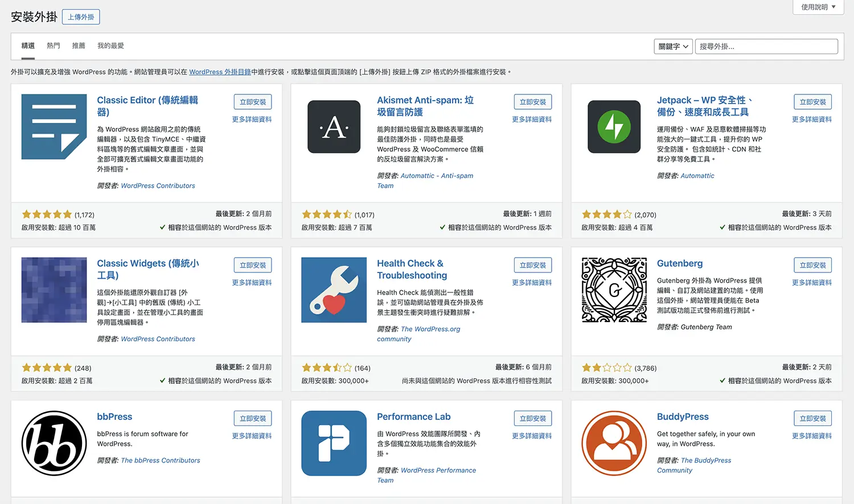Open The WordPress.org community author link
This screenshot has height=504, width=854.
click(x=418, y=334)
